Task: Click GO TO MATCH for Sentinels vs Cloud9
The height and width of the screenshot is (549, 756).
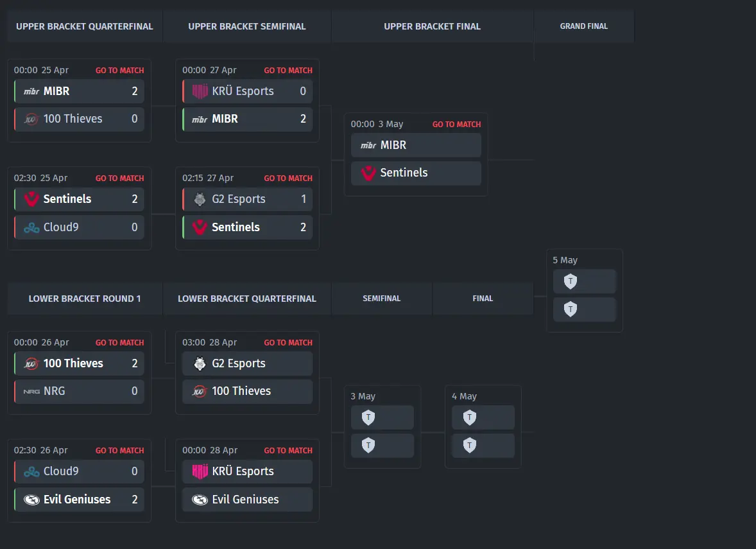Action: (119, 179)
